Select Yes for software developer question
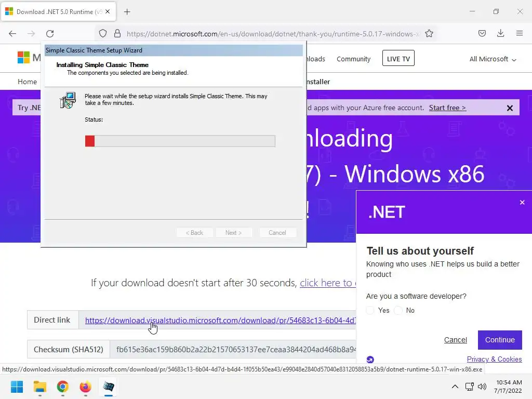The image size is (532, 399). pos(370,310)
